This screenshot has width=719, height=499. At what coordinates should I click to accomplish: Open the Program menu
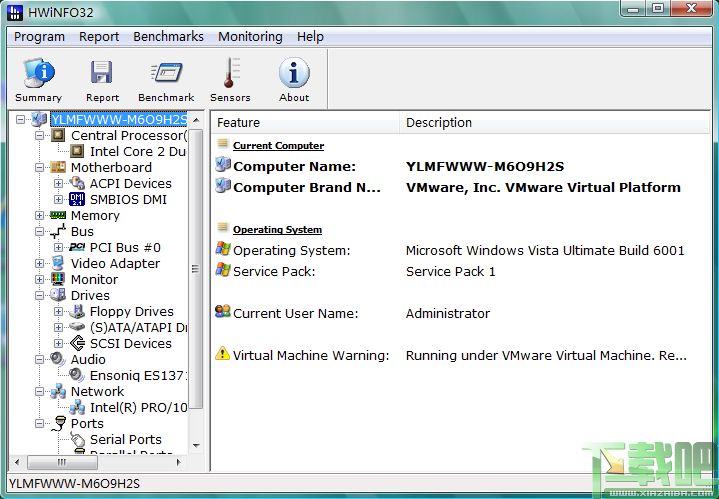tap(39, 37)
